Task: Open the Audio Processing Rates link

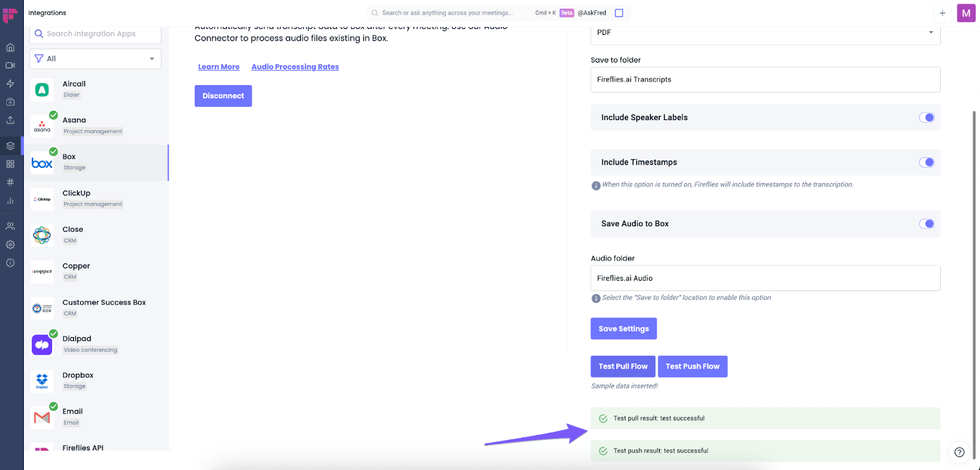Action: 295,67
